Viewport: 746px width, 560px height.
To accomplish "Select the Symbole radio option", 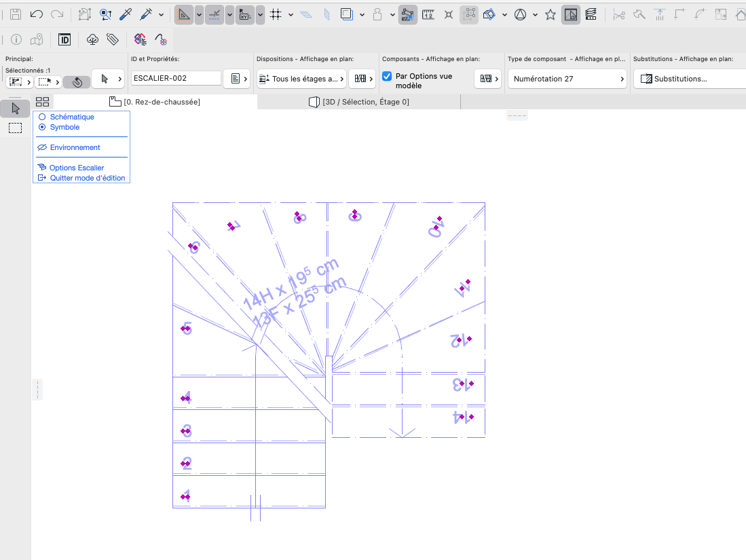I will click(59, 127).
